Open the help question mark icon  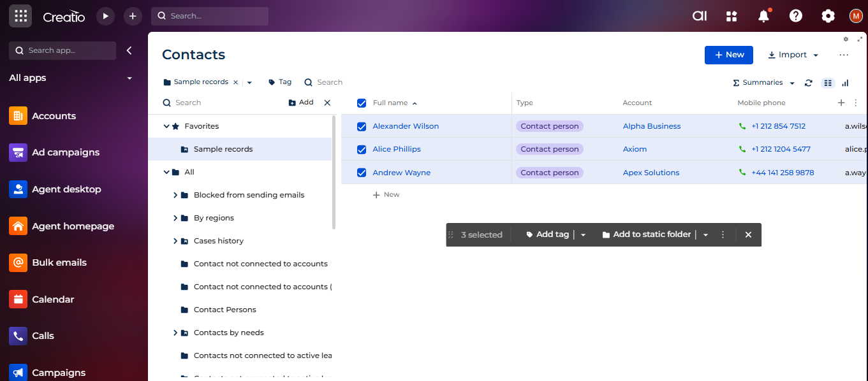[x=795, y=16]
